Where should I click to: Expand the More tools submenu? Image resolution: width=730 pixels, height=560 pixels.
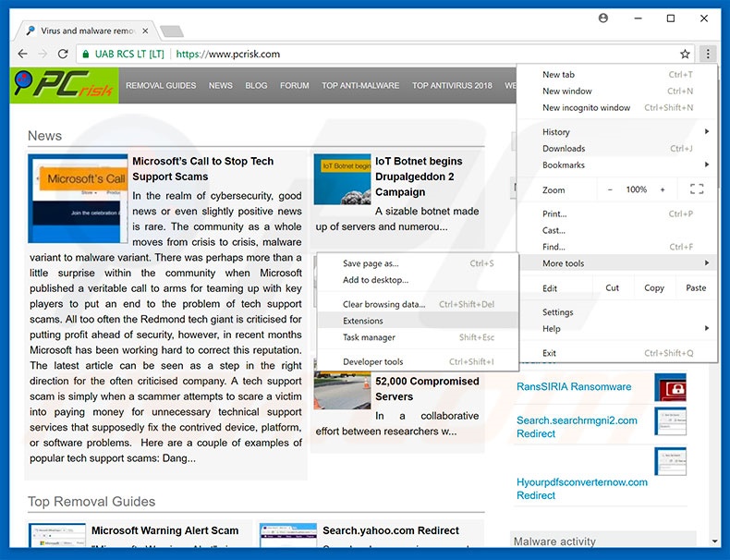pyautogui.click(x=617, y=263)
